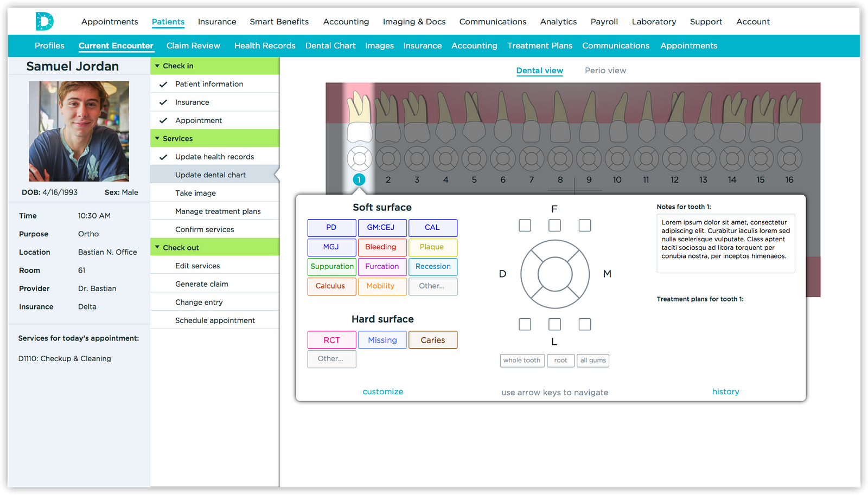
Task: Click the RCT button
Action: click(331, 340)
